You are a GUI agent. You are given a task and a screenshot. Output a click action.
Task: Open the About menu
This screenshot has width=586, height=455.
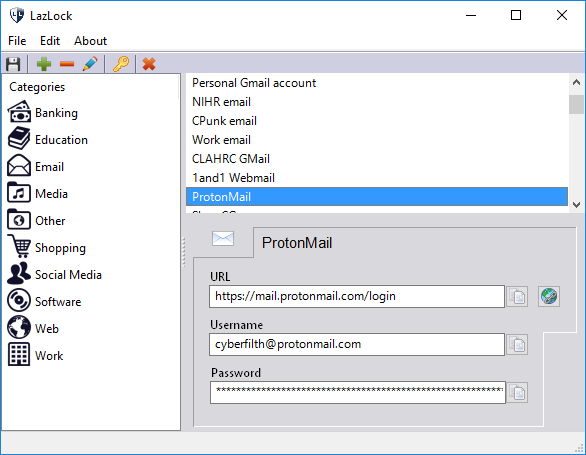90,41
